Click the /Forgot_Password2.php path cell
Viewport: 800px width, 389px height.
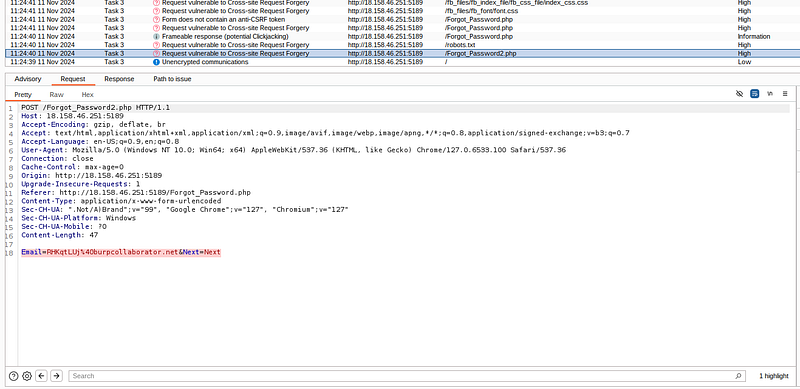click(x=480, y=53)
